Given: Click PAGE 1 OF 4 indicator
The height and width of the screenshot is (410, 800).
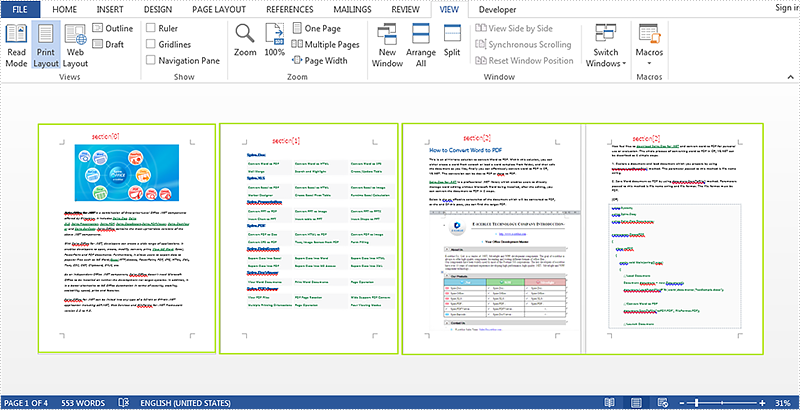Looking at the screenshot, I should click(26, 403).
